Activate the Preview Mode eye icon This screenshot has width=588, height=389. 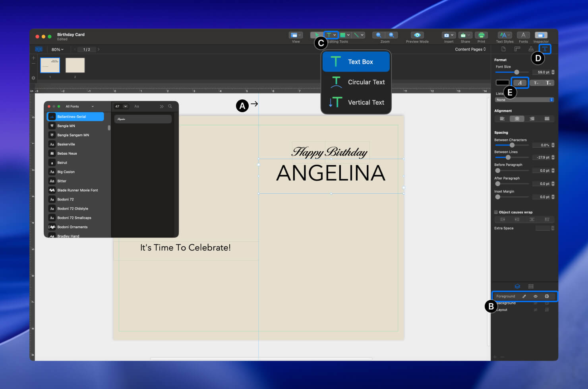(x=416, y=35)
